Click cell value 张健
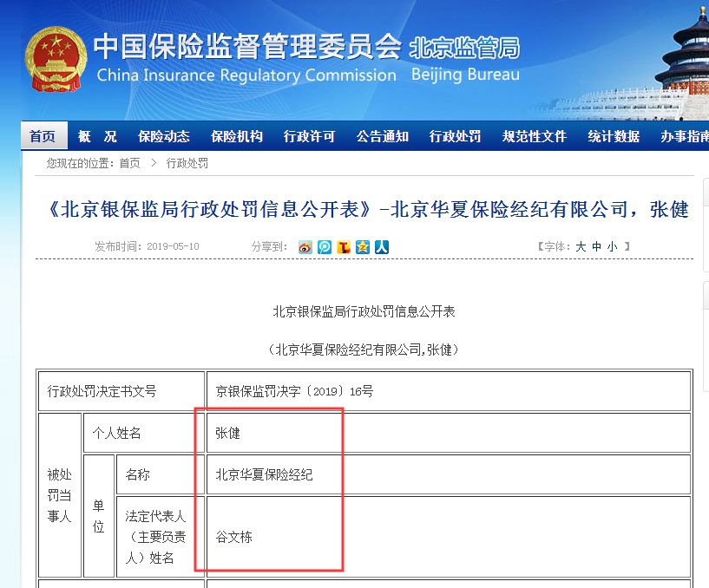The image size is (709, 588). [448, 433]
